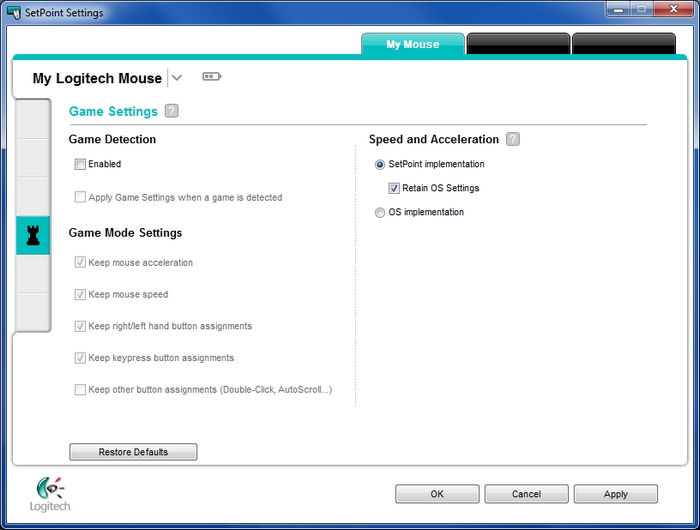Viewport: 700px width, 530px height.
Task: Switch to the My Mouse tab
Action: [x=413, y=44]
